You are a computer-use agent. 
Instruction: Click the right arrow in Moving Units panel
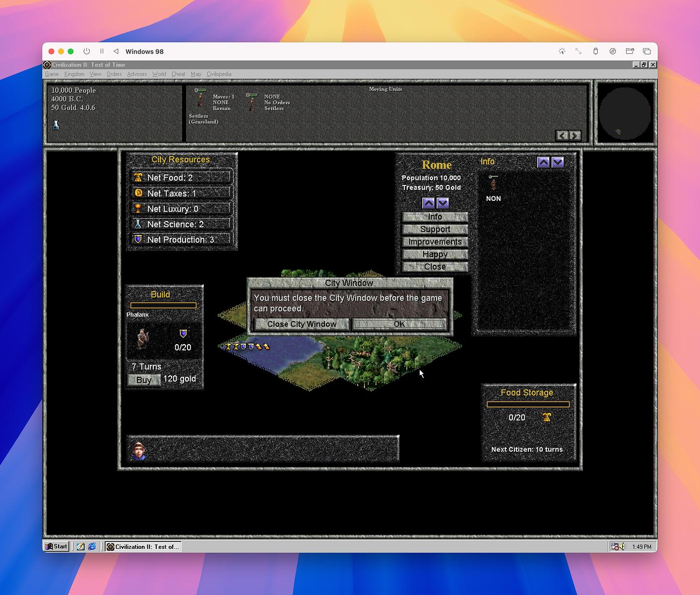[x=574, y=135]
